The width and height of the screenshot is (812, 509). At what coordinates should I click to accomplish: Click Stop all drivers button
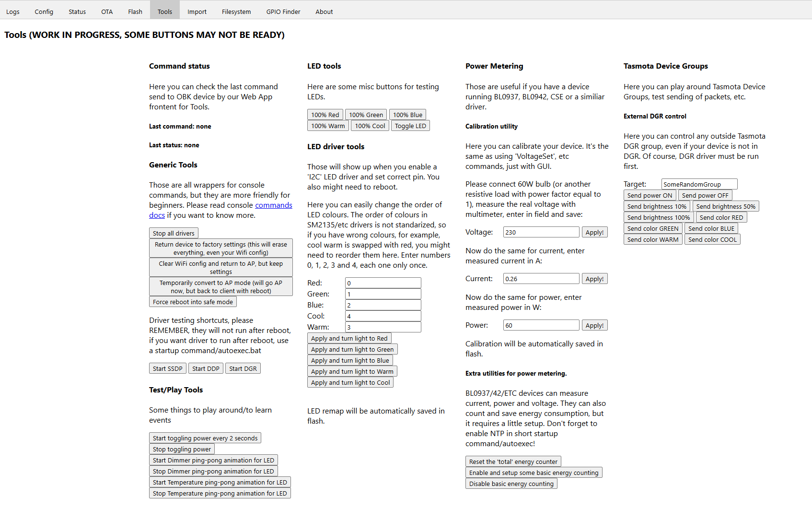click(x=174, y=233)
